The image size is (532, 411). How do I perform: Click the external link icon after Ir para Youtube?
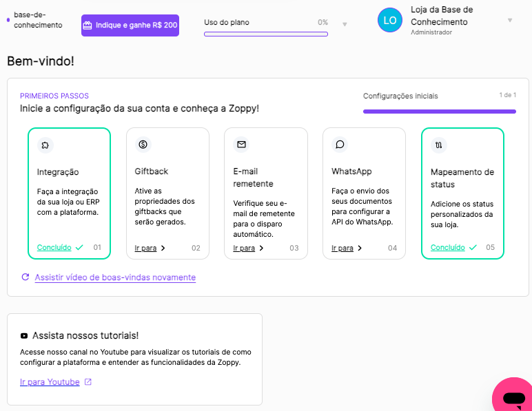(x=88, y=382)
